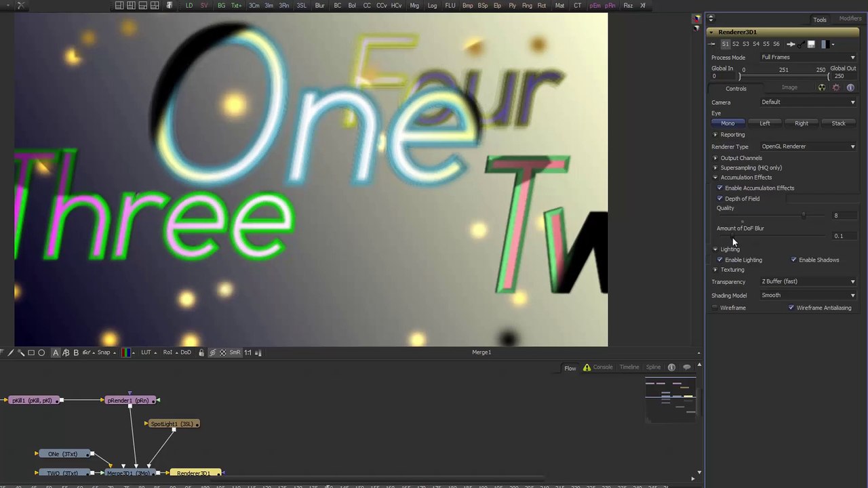This screenshot has height=488, width=868.
Task: Add a Spot Light tool (3SL)
Action: click(x=301, y=5)
